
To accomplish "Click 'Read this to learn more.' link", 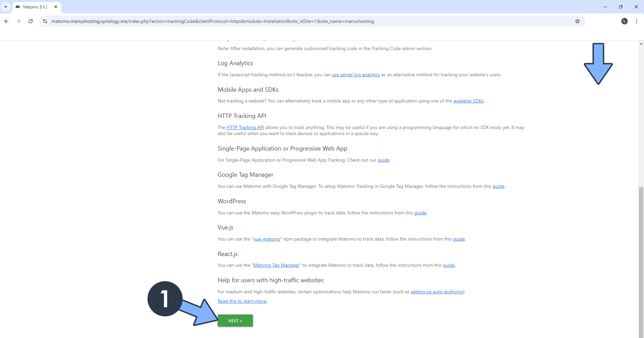I will coord(242,301).
